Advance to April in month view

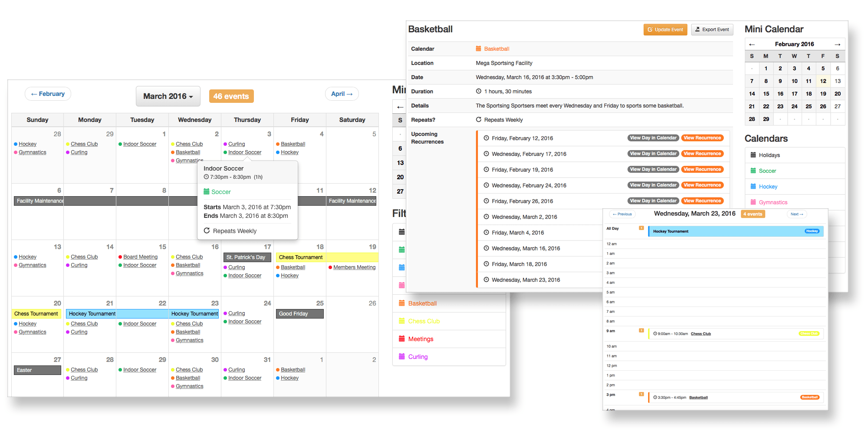342,94
